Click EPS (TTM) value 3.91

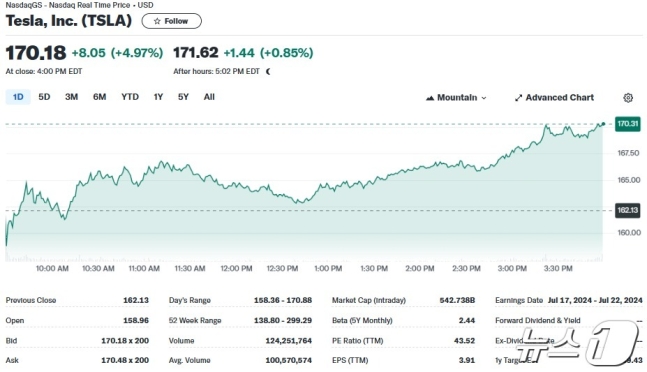click(467, 360)
